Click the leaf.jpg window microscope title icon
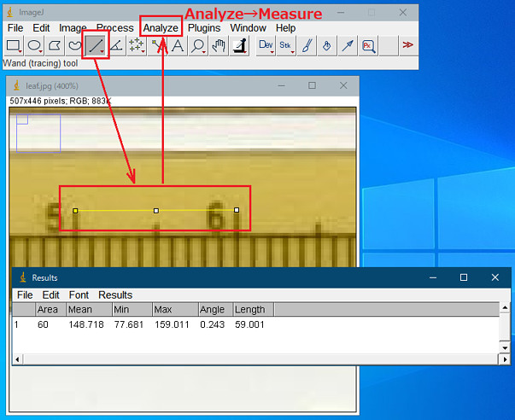 click(x=17, y=85)
